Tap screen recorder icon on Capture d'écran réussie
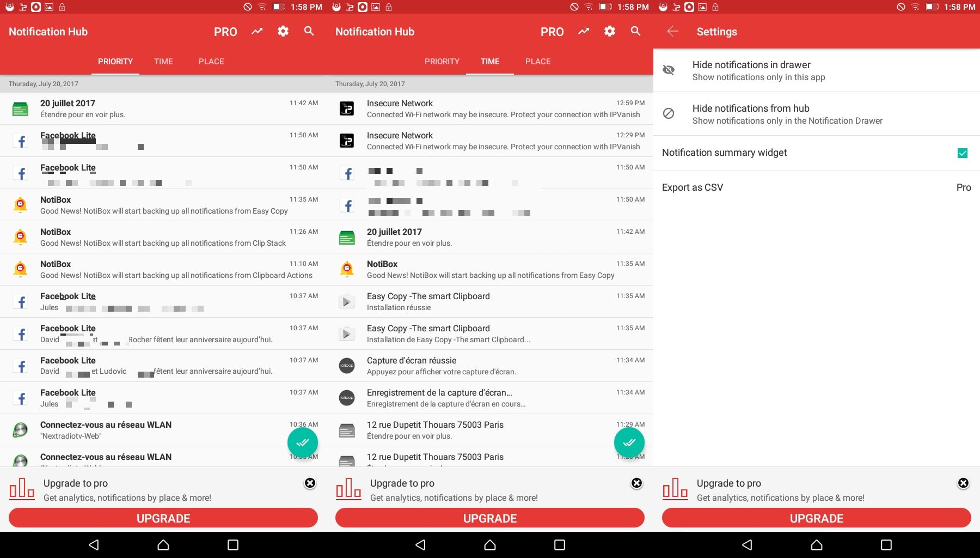Screen dimensions: 980x558 point(347,366)
